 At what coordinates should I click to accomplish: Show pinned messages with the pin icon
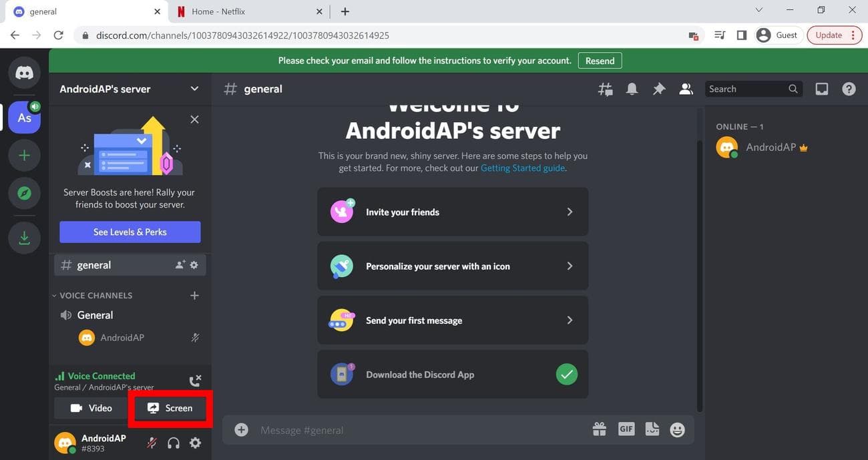658,88
